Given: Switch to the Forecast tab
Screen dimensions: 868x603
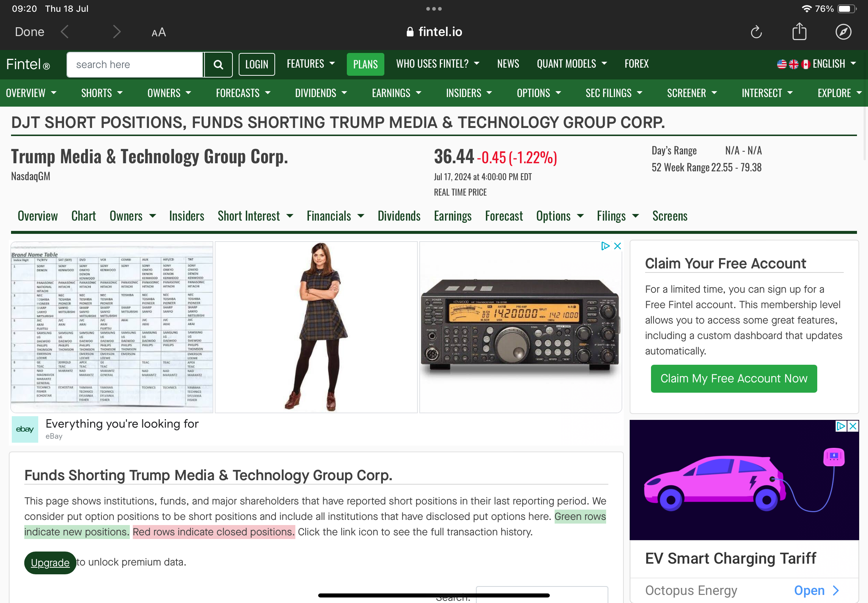Looking at the screenshot, I should coord(504,216).
